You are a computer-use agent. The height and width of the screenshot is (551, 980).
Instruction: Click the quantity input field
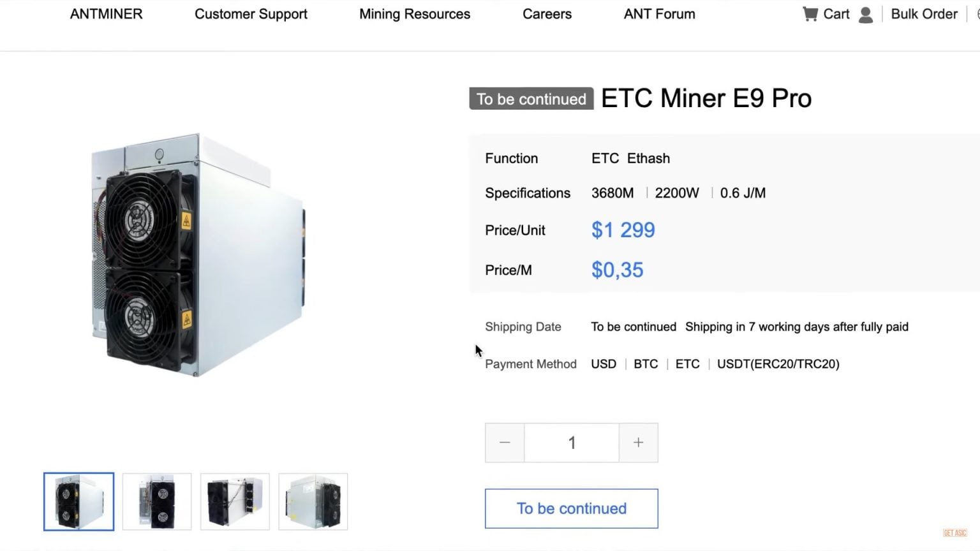click(x=572, y=443)
